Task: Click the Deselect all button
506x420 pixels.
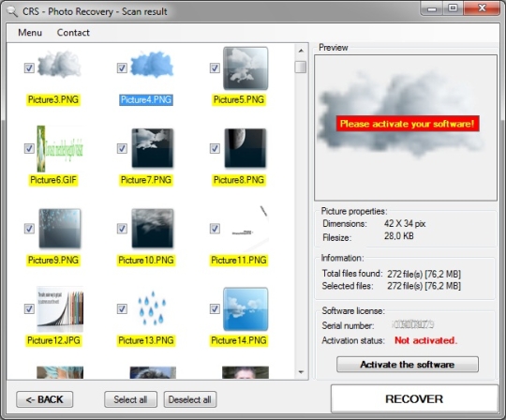Action: pos(189,399)
